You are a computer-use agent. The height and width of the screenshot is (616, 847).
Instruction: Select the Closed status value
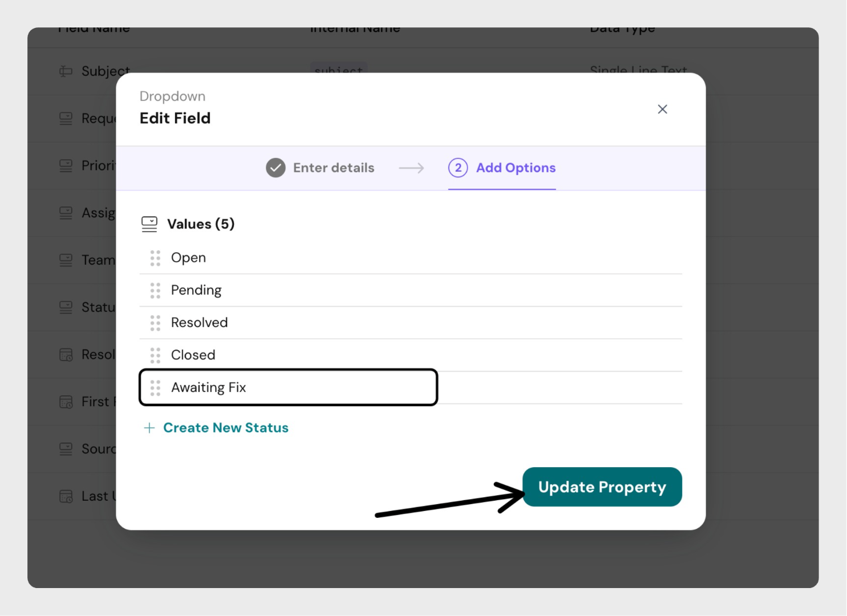point(193,355)
